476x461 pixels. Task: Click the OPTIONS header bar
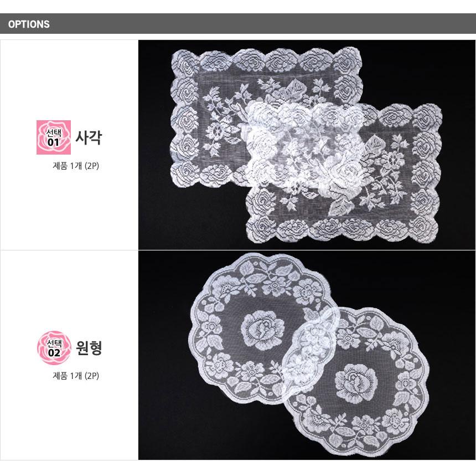pos(238,24)
